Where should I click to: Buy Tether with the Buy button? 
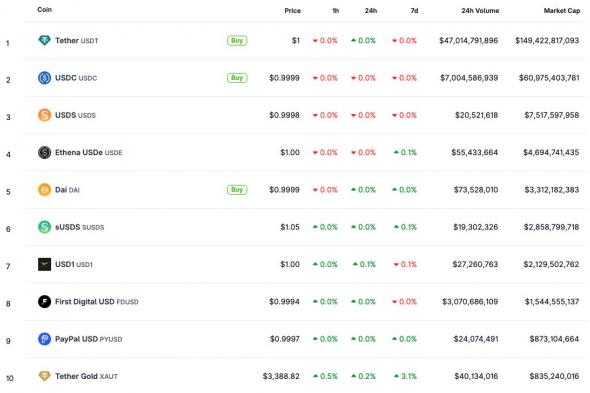(x=237, y=41)
